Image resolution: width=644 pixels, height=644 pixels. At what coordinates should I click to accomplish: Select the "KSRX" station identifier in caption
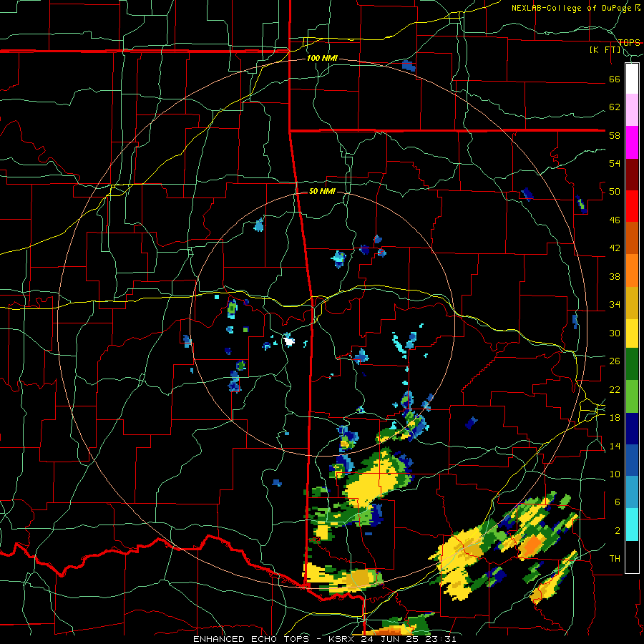[x=344, y=639]
